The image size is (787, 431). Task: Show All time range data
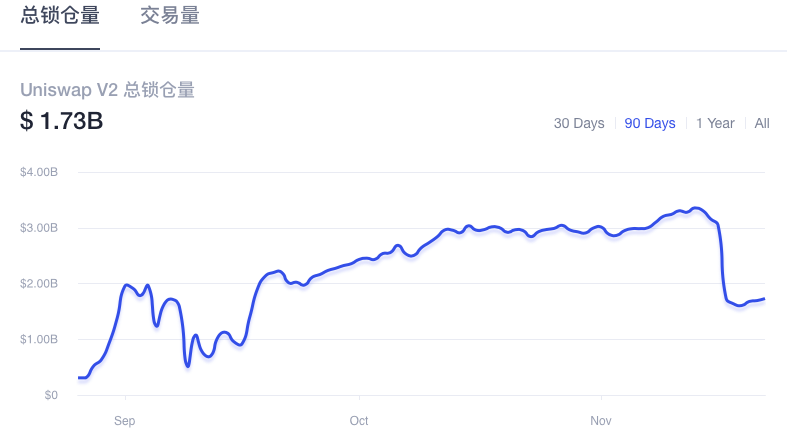click(761, 123)
